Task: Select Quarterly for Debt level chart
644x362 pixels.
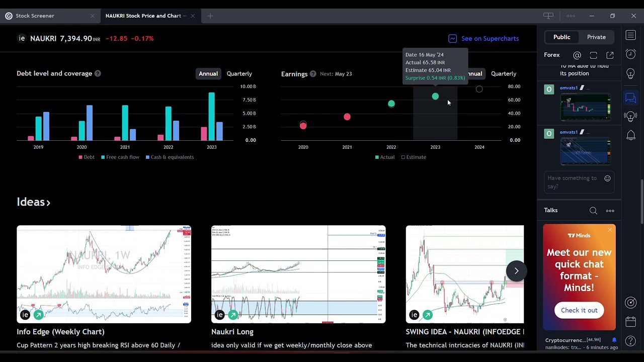Action: [x=239, y=73]
